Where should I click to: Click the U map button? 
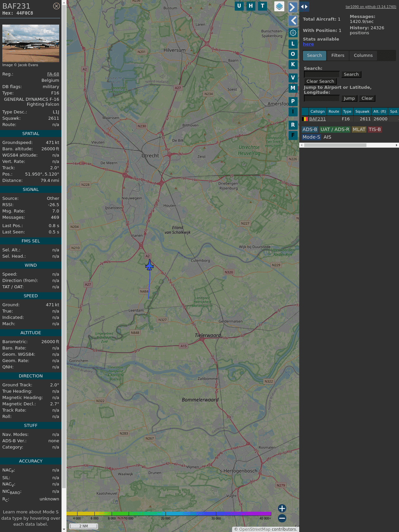[239, 6]
